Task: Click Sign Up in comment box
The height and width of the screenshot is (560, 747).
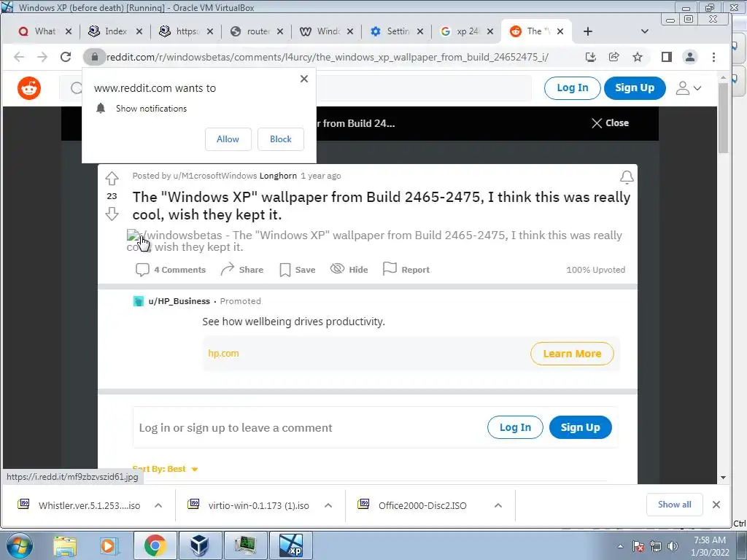Action: click(x=580, y=427)
